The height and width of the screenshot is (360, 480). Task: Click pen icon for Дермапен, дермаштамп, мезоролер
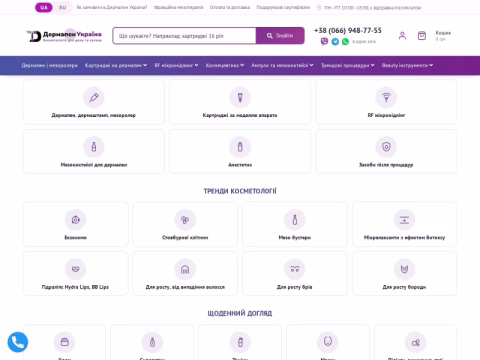[x=94, y=97]
